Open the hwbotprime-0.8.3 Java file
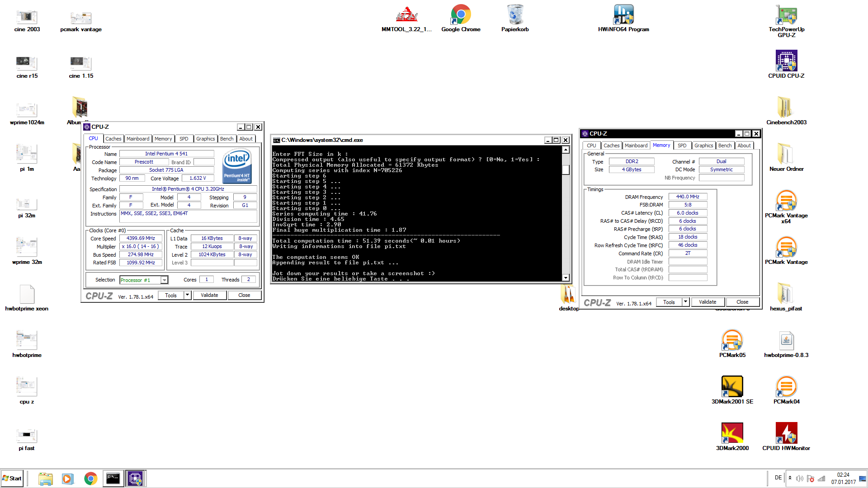Screen dimensions: 868x488 tap(786, 345)
